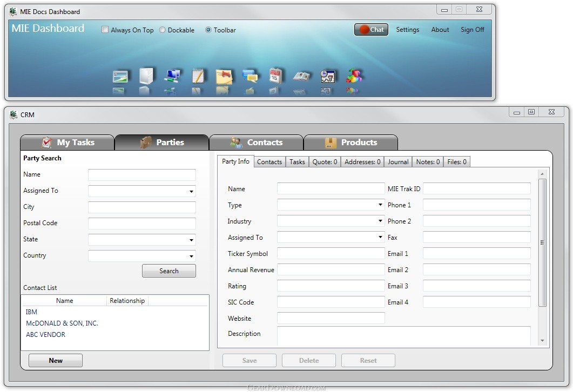Image resolution: width=573 pixels, height=392 pixels.
Task: Click the people icon on Contacts tab
Action: (x=236, y=143)
